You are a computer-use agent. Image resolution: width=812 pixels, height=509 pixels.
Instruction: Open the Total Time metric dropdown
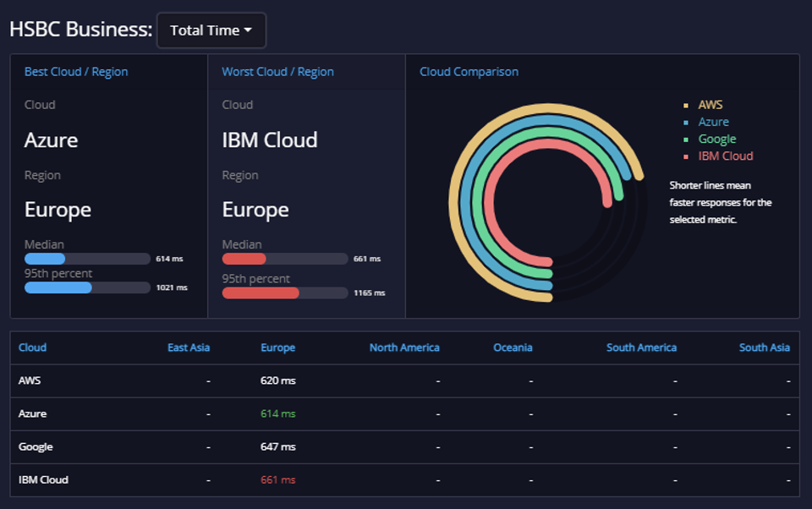[x=211, y=30]
